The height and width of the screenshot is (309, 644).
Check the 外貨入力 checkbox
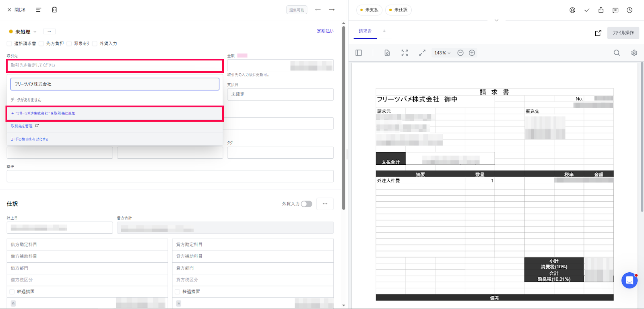pyautogui.click(x=95, y=44)
